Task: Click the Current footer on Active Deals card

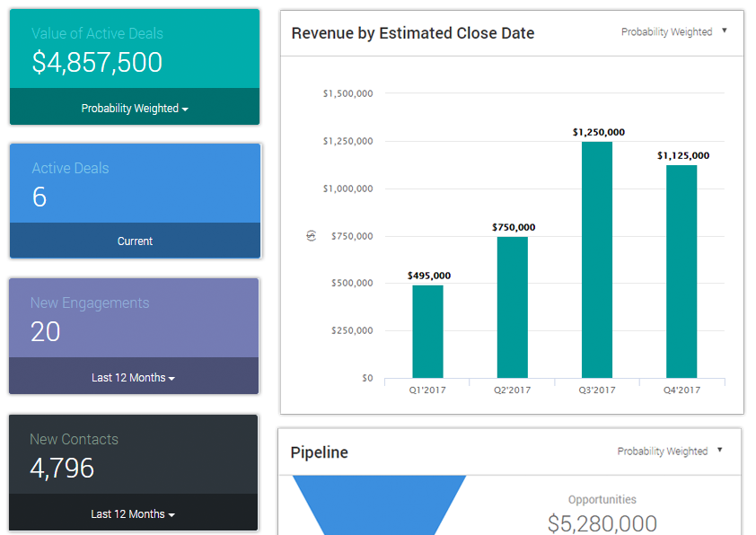Action: pyautogui.click(x=135, y=241)
